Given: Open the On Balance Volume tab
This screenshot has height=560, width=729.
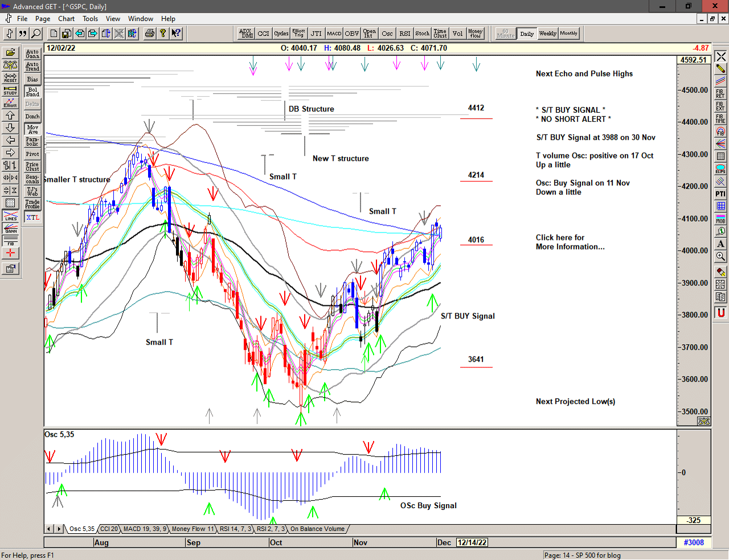Looking at the screenshot, I should pyautogui.click(x=317, y=529).
